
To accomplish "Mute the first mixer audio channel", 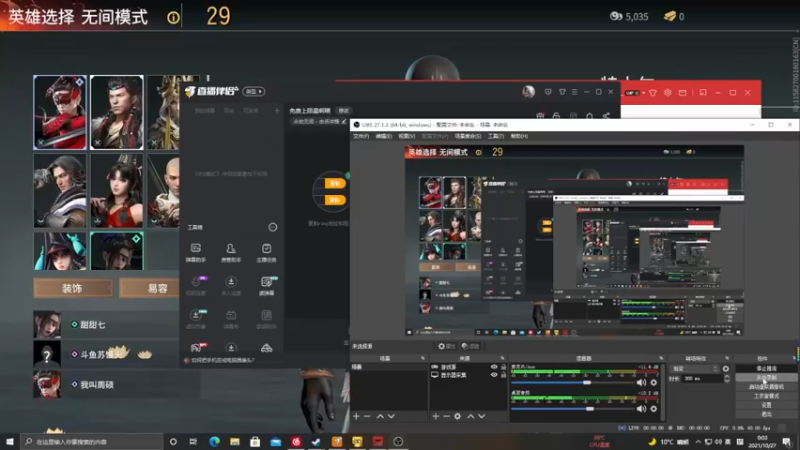I will click(641, 382).
